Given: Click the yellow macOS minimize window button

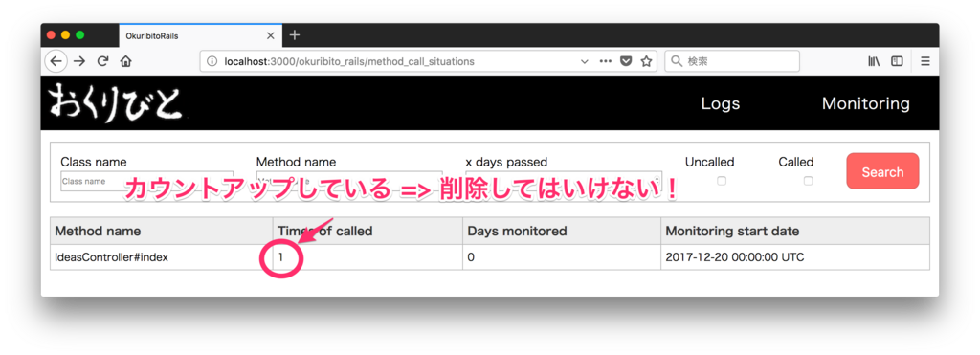Looking at the screenshot, I should 66,35.
